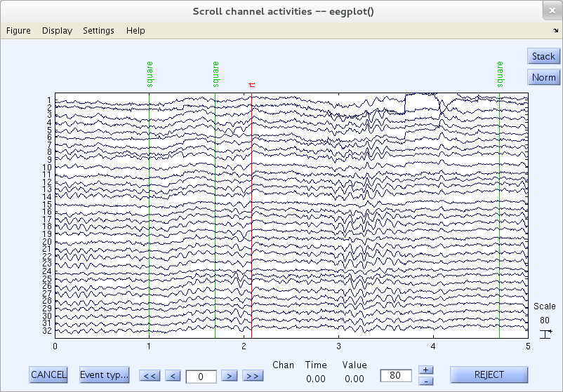This screenshot has height=392, width=563.
Task: Toggle the Norm normalization button
Action: (x=543, y=77)
